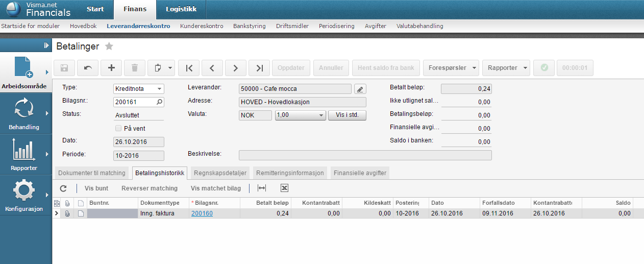
Task: Open the Leverandørreskontro module
Action: point(138,26)
